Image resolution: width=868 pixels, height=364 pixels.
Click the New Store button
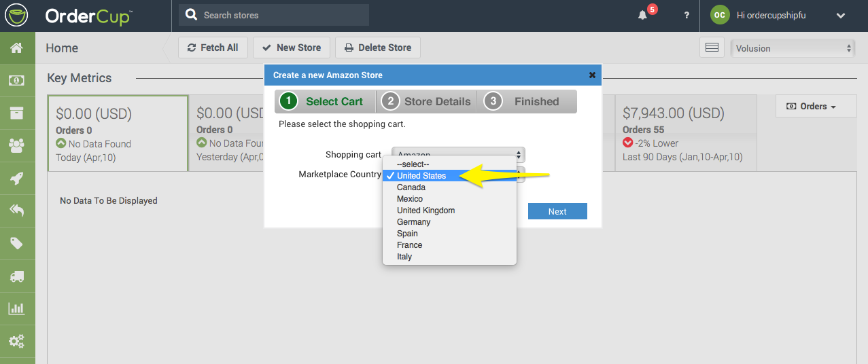pos(292,48)
